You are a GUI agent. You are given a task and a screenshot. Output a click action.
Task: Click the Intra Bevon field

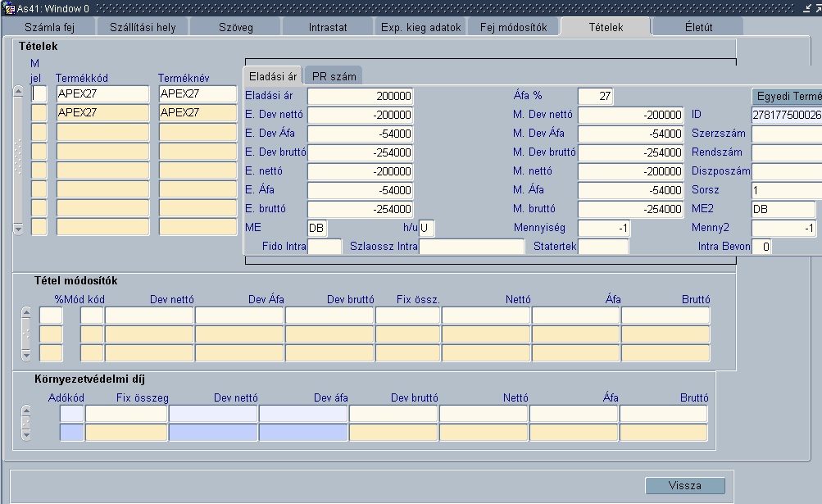pos(761,247)
